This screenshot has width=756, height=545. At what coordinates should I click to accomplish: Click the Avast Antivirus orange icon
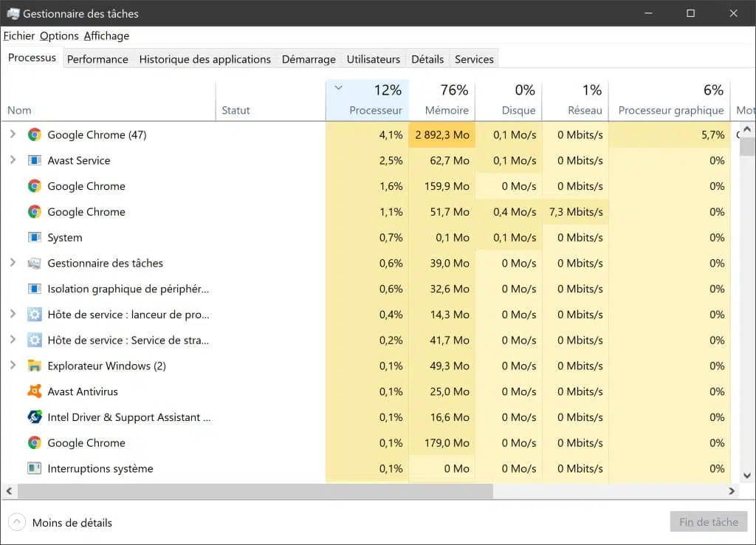click(x=34, y=391)
